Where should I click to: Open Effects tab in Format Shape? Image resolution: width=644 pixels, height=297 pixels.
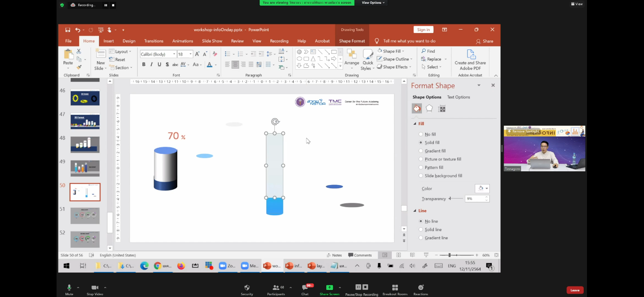pos(429,109)
